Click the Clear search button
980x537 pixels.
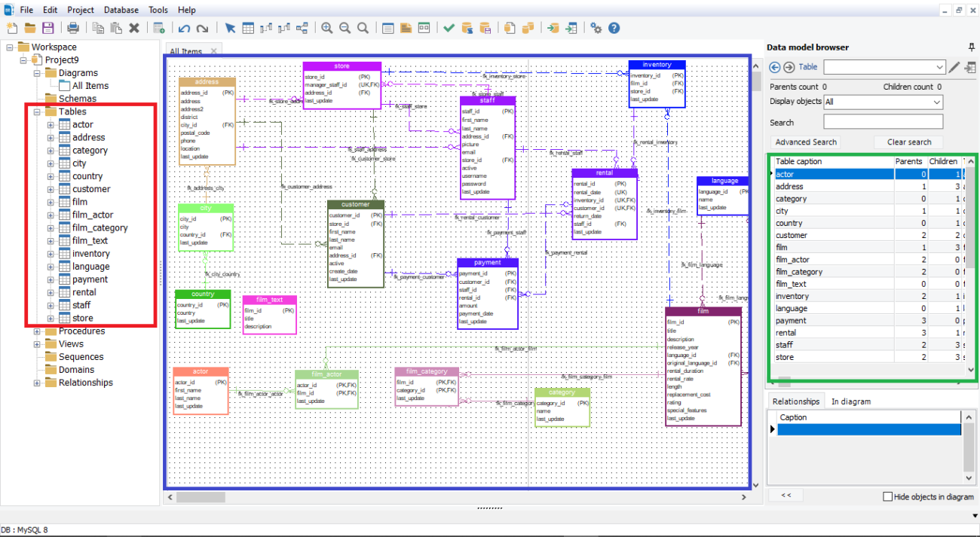pyautogui.click(x=909, y=142)
